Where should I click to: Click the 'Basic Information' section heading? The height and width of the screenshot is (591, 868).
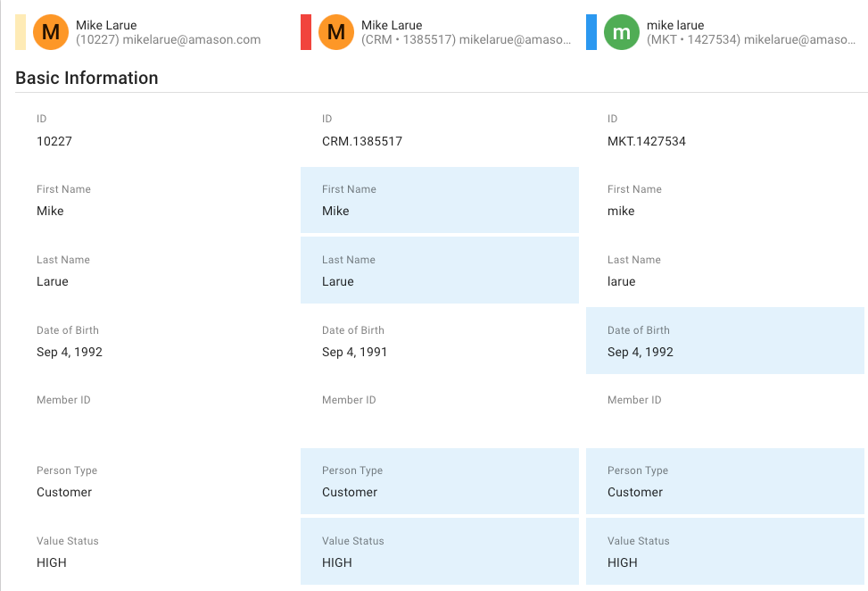pos(87,79)
